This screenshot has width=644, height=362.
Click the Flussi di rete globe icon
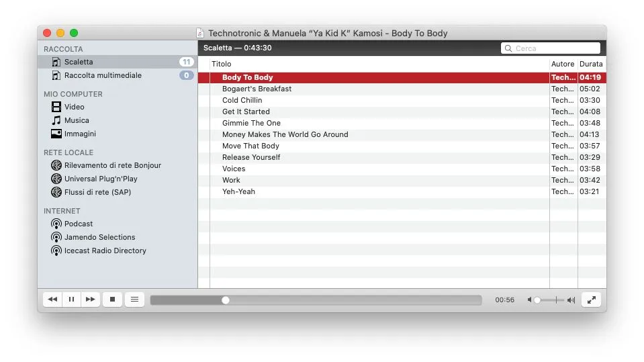(x=56, y=192)
